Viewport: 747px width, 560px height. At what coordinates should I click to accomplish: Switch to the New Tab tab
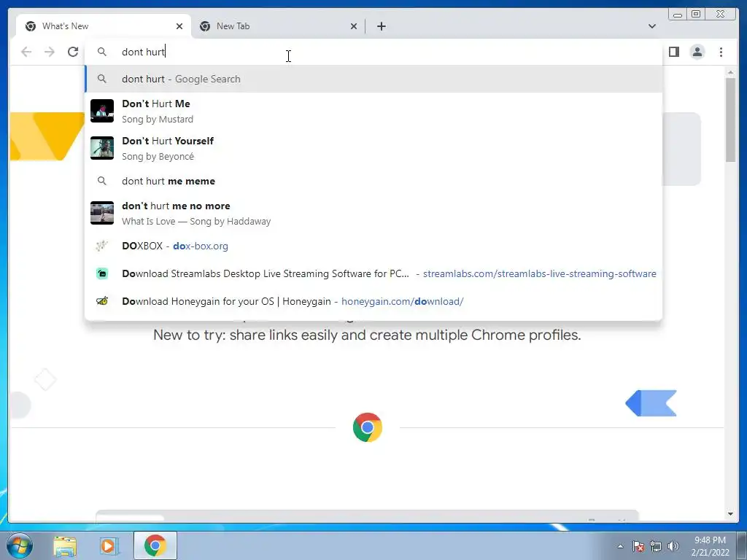[278, 26]
